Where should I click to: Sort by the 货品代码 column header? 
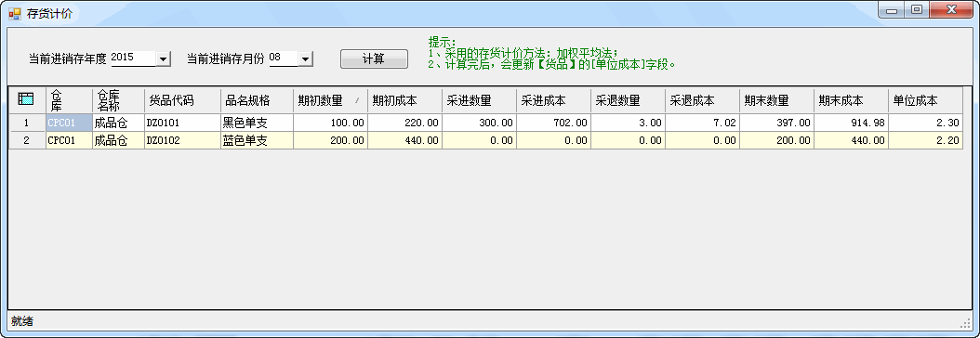(182, 99)
